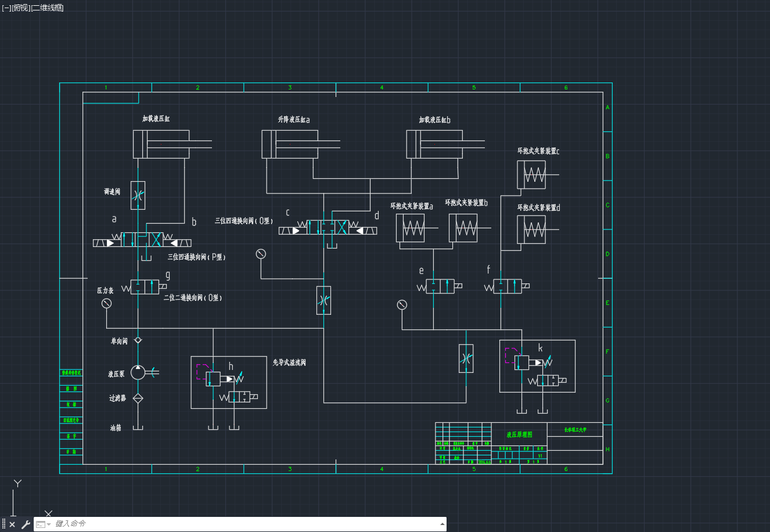770x532 pixels.
Task: Click zone letter A on right border
Action: coord(607,107)
